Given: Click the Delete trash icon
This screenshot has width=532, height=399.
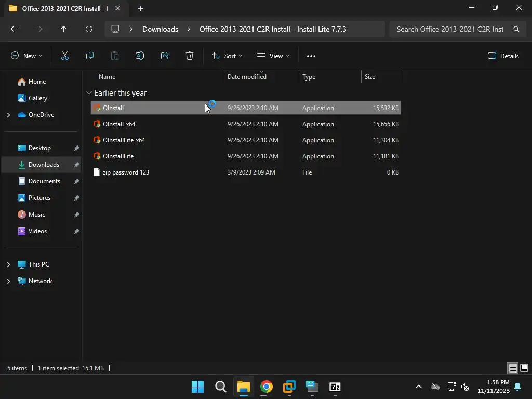Looking at the screenshot, I should pos(190,56).
